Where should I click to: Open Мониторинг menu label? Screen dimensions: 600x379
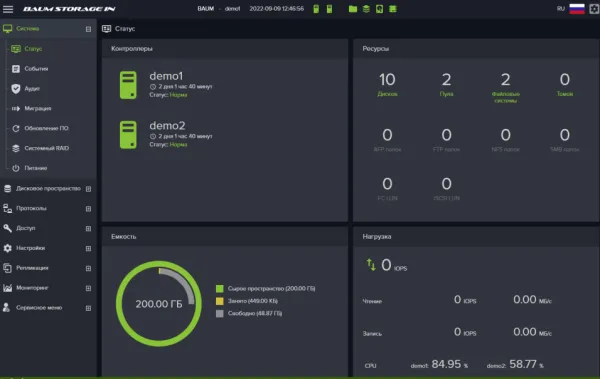click(32, 288)
